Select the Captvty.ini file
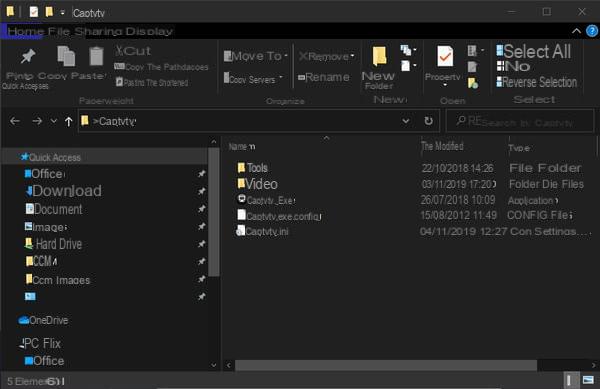Viewport: 600px width, 389px height. [x=262, y=231]
